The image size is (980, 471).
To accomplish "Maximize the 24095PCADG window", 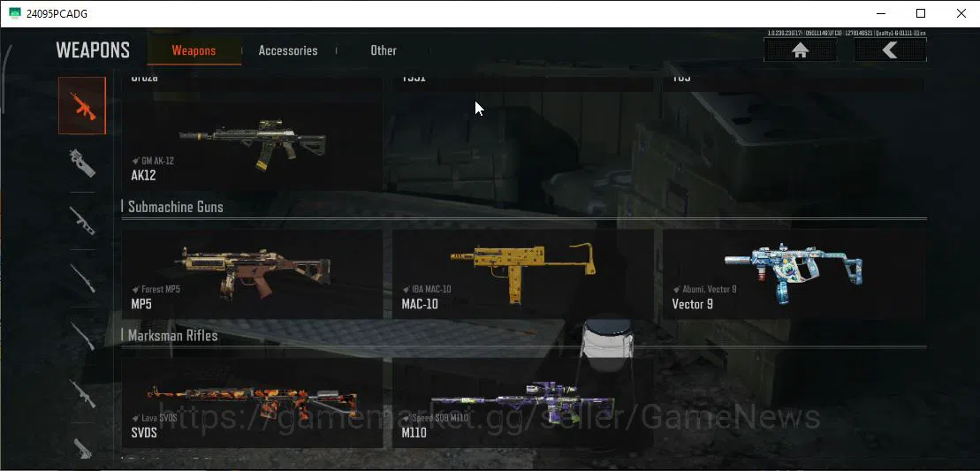I will tap(921, 13).
